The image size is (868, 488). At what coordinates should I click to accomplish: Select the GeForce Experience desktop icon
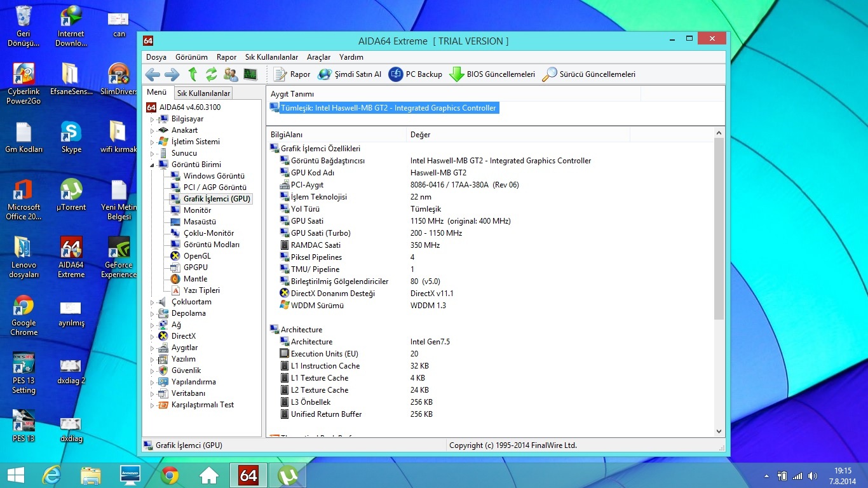pos(119,257)
